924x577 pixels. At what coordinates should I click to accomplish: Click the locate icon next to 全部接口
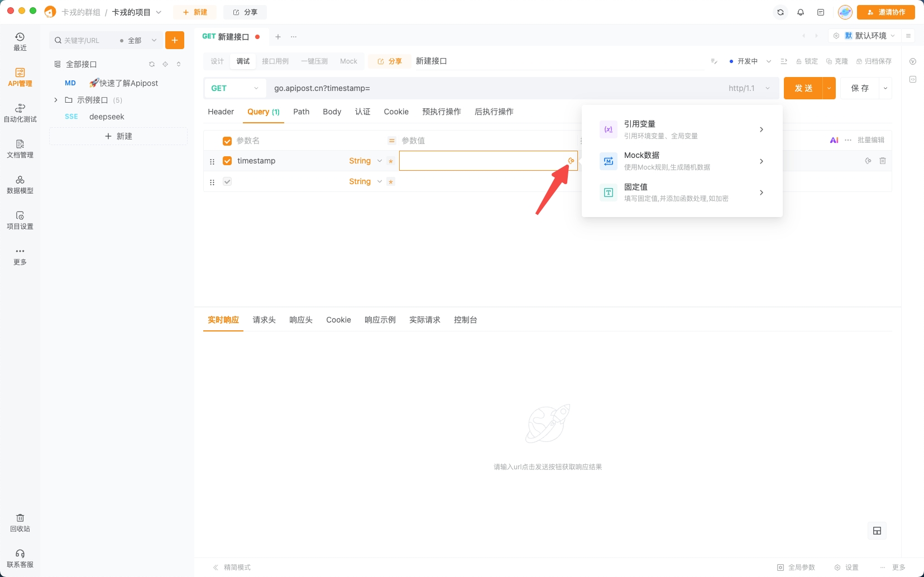(165, 64)
